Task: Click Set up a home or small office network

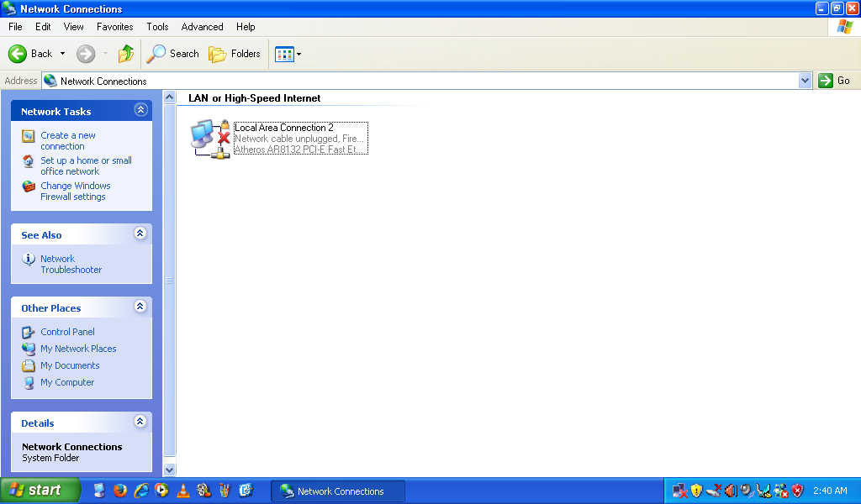Action: pyautogui.click(x=87, y=166)
